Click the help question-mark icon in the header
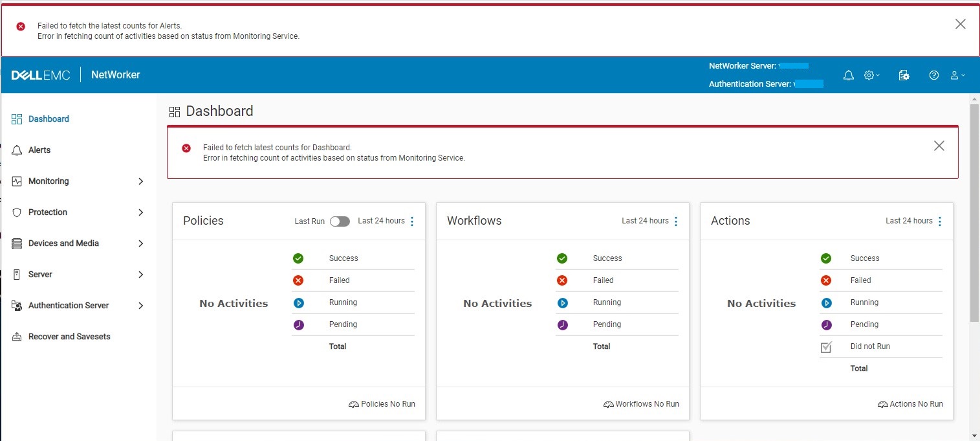Viewport: 980px width, 441px height. click(x=933, y=75)
